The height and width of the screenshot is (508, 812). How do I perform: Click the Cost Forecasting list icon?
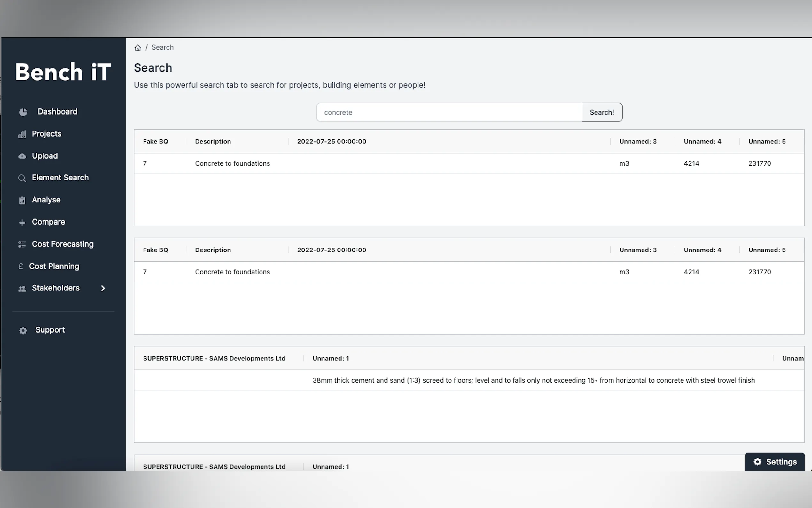tap(22, 244)
